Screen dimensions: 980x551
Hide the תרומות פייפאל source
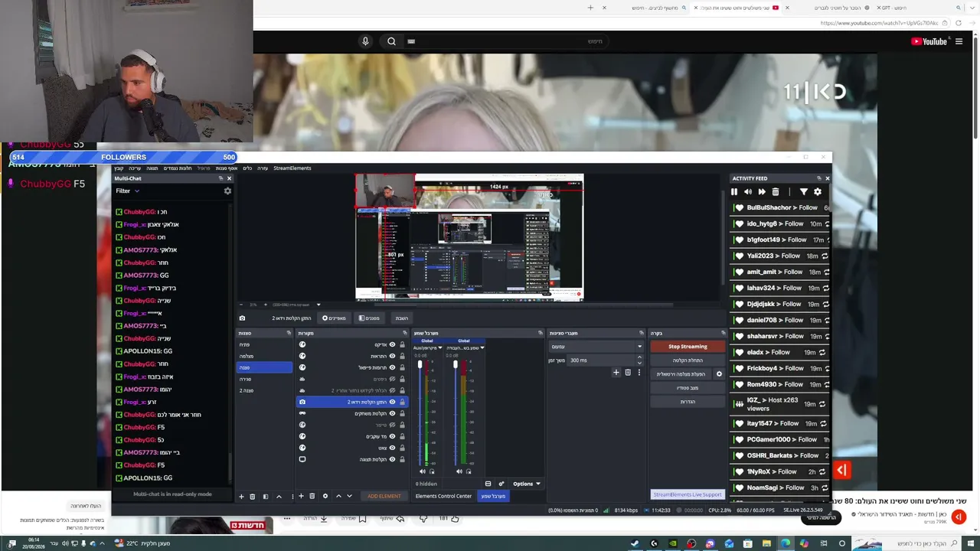(x=392, y=367)
